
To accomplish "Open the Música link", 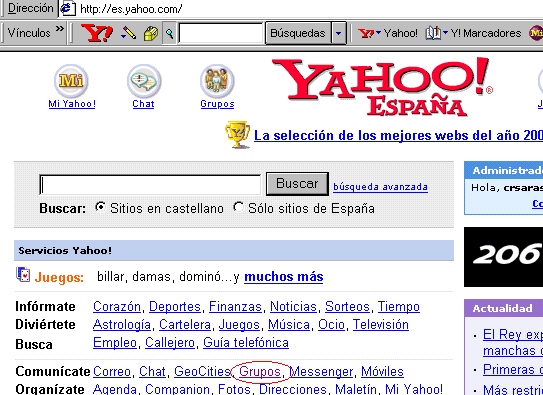I will click(x=289, y=325).
